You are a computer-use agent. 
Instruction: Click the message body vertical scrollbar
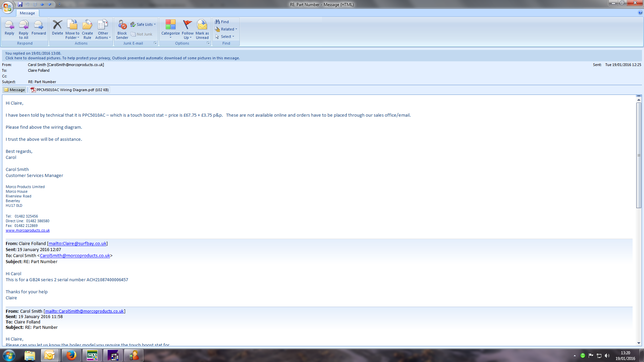pos(639,155)
